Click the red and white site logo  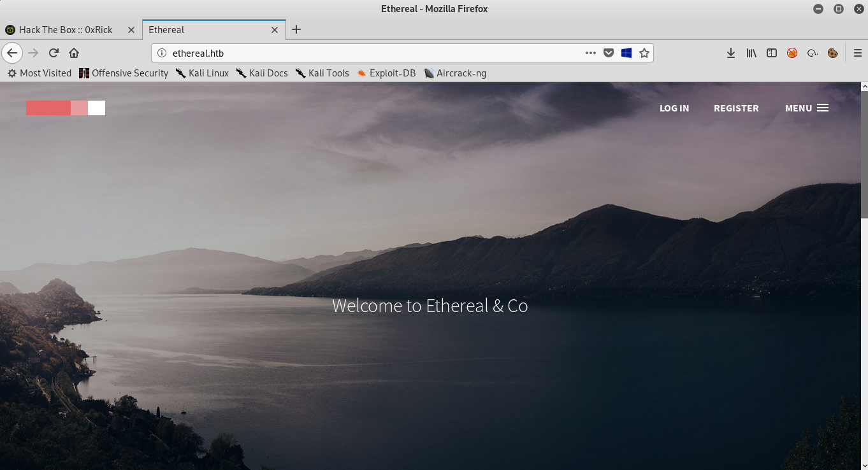coord(66,108)
